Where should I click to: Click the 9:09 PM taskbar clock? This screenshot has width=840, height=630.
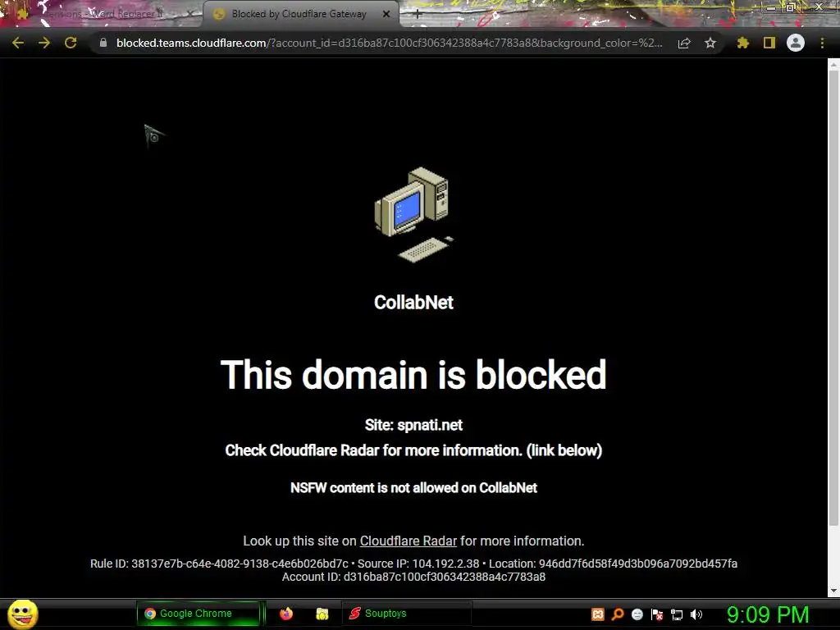pyautogui.click(x=768, y=614)
